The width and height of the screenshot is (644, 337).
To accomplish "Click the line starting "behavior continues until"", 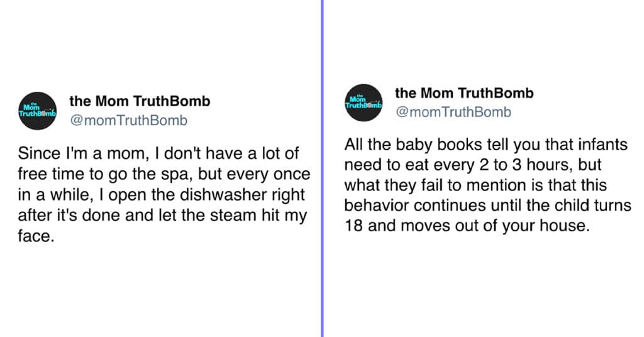I will pyautogui.click(x=487, y=205).
